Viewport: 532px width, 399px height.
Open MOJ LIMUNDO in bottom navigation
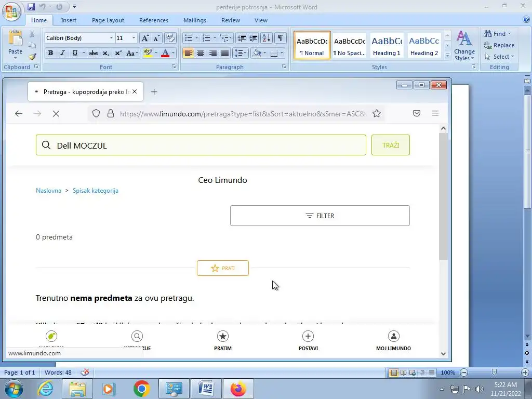(x=394, y=341)
